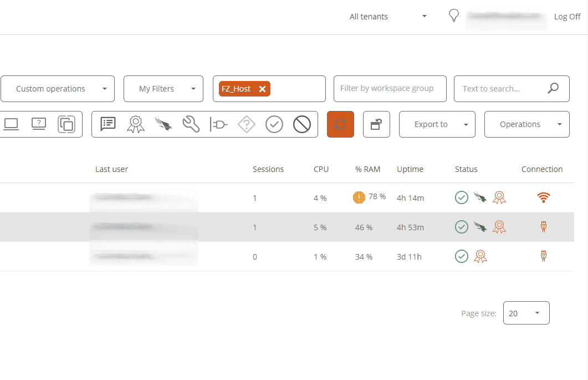588x380 pixels.
Task: Click the Log Off link
Action: click(567, 17)
